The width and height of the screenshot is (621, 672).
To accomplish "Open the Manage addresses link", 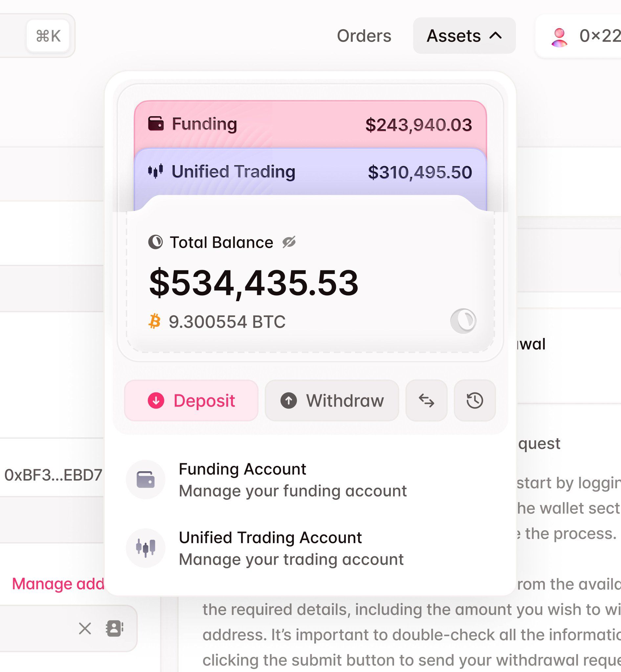I will point(58,584).
